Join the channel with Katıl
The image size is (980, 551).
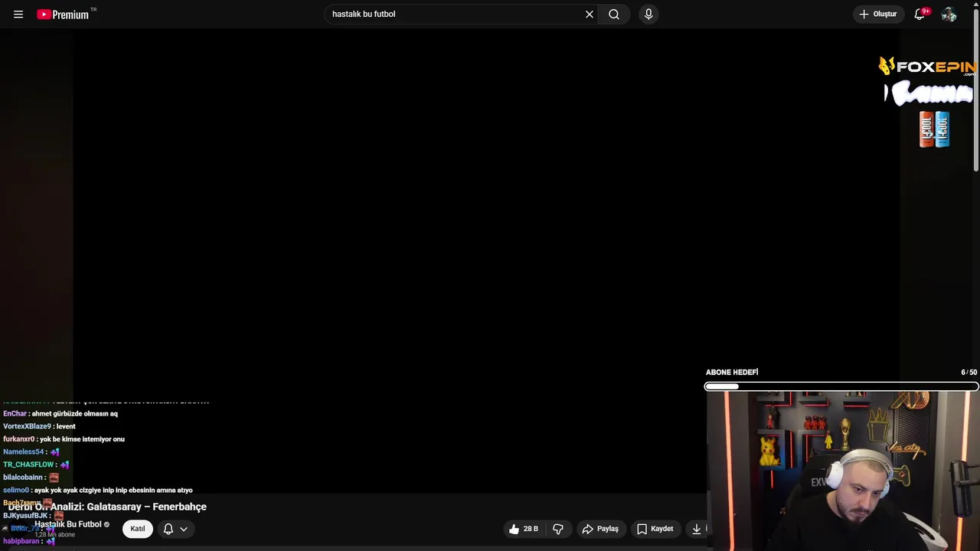pos(137,529)
